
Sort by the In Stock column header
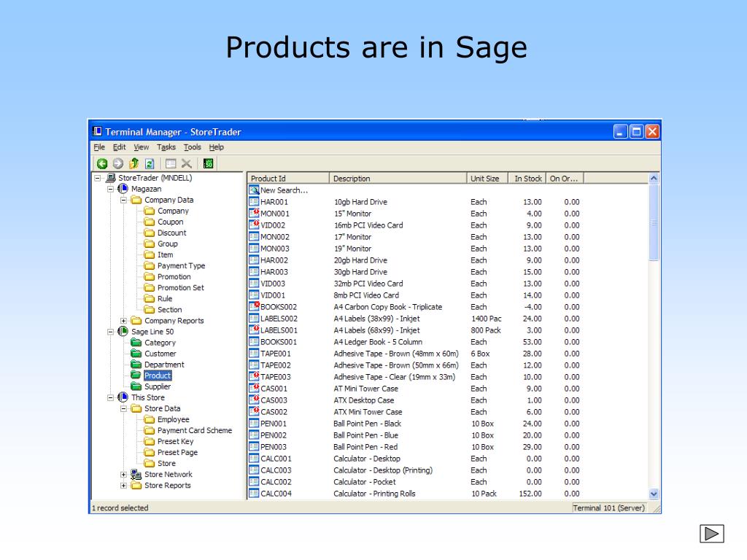click(x=527, y=178)
